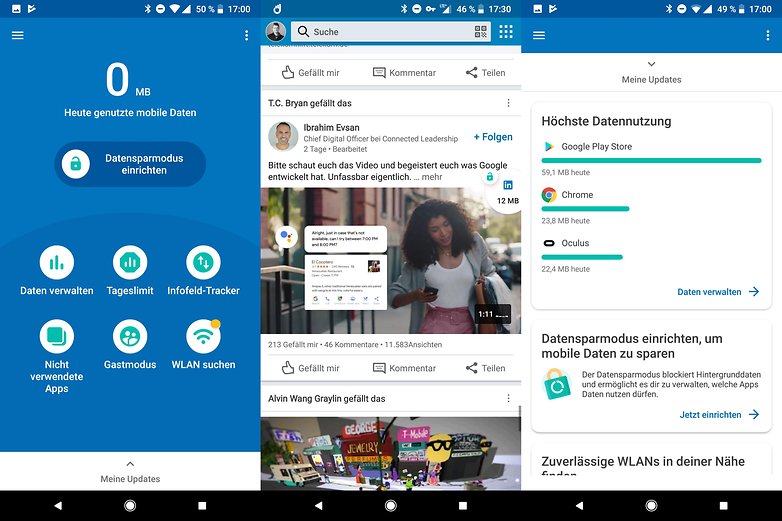Tap 59,1 MB heute text
This screenshot has width=782, height=521.
point(566,173)
